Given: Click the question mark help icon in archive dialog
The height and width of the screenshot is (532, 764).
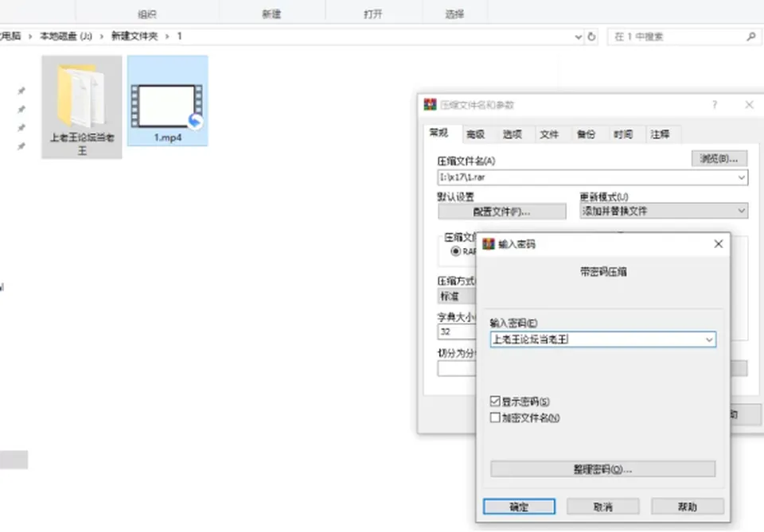Looking at the screenshot, I should point(715,105).
